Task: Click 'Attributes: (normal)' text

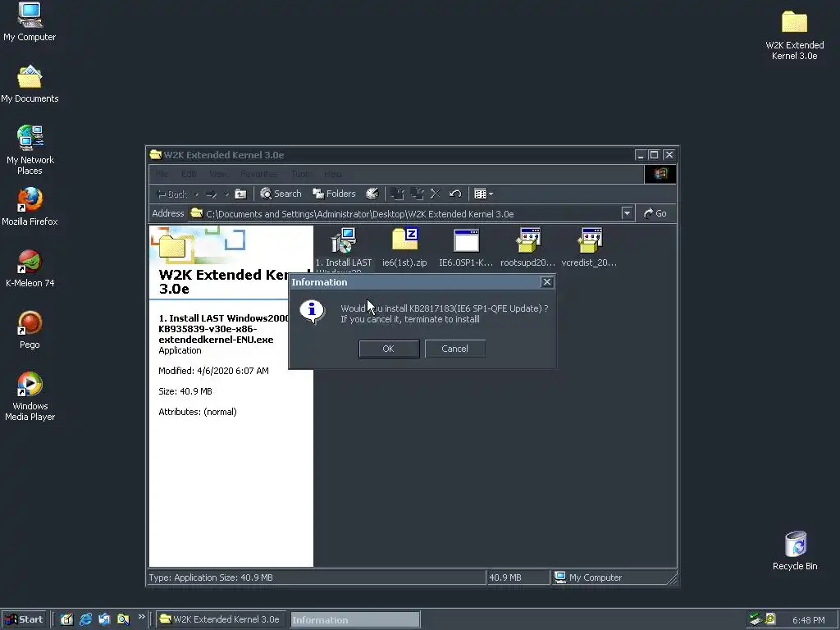Action: click(x=198, y=412)
